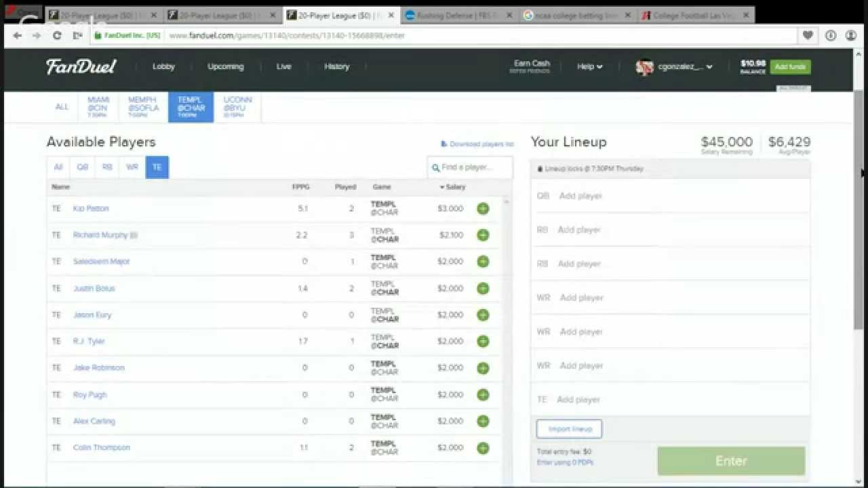Filter by the MEMPH @SOFLA game
The height and width of the screenshot is (488, 868).
[x=143, y=107]
